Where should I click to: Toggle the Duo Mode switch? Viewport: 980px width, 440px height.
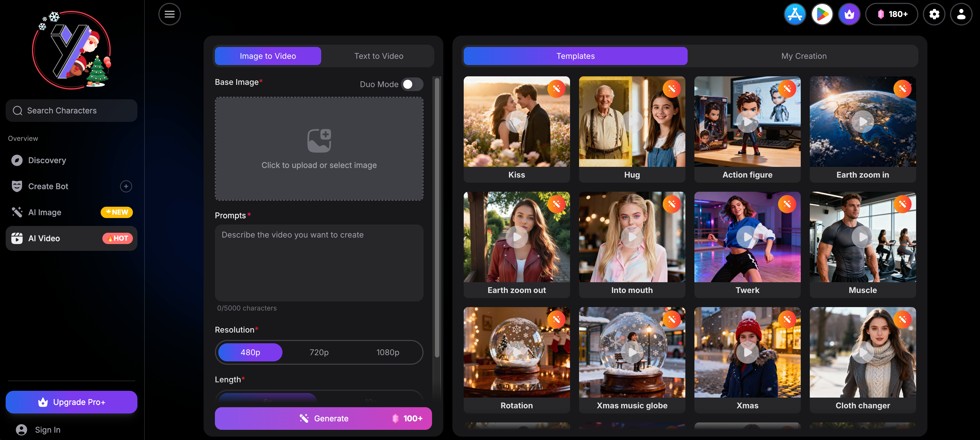point(412,84)
